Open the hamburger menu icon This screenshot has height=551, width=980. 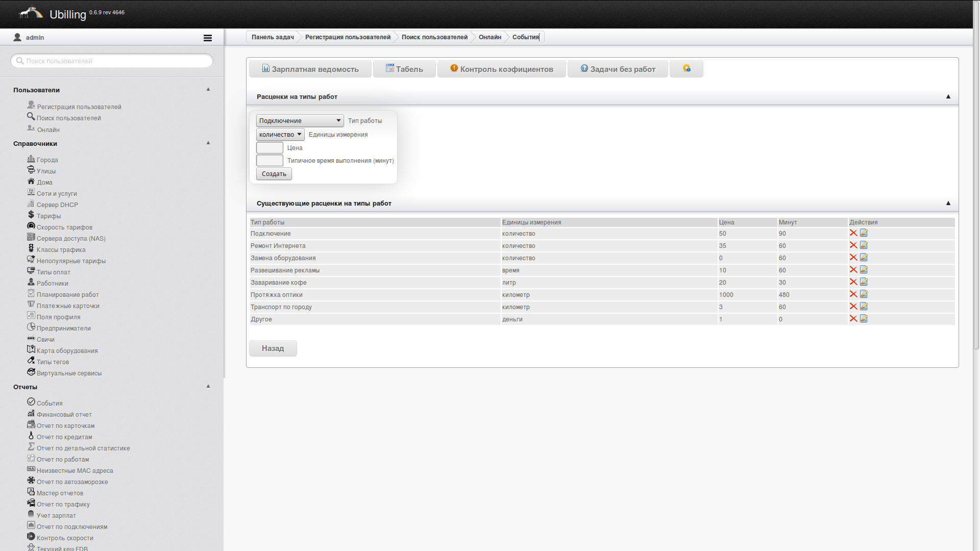pos(207,38)
